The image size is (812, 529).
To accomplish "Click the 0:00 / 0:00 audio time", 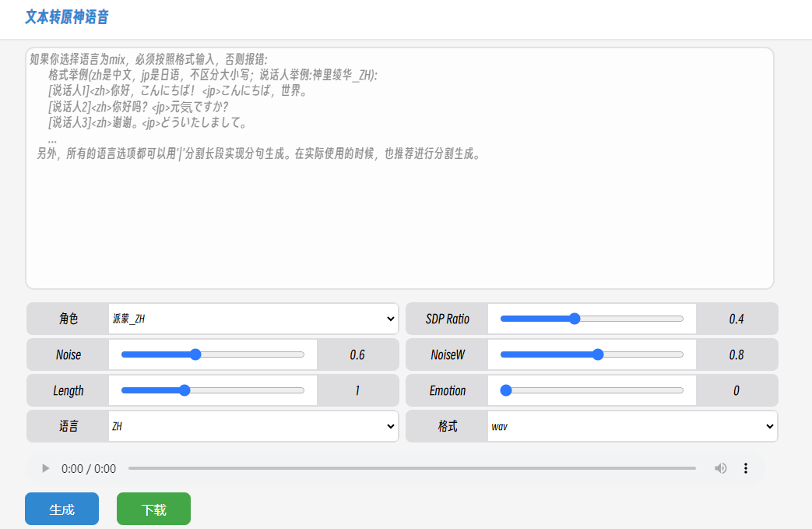I will click(89, 468).
